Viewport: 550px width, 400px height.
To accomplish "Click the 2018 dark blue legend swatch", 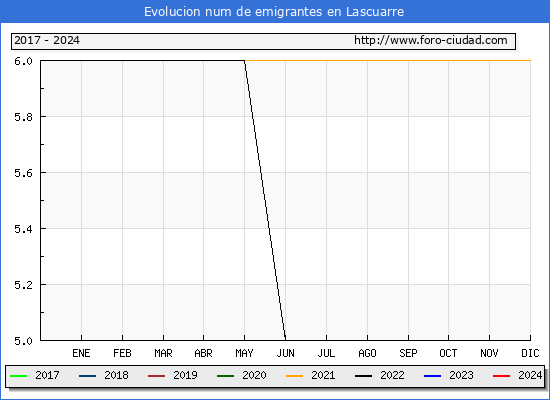I will tap(87, 376).
